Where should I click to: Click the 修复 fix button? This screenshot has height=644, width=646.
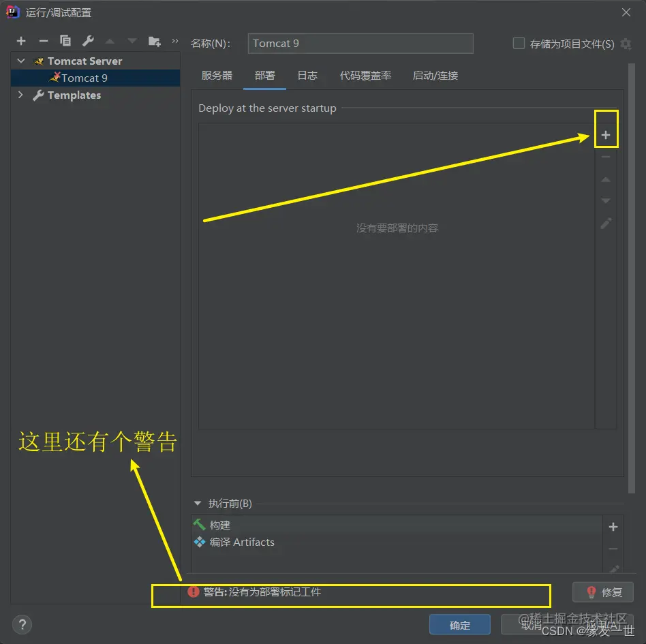pyautogui.click(x=602, y=592)
